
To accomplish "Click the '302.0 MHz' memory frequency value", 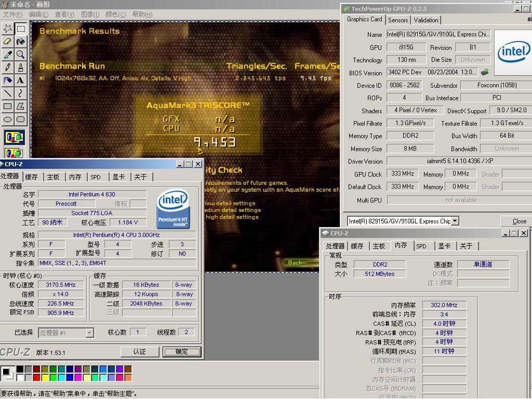I will [x=444, y=305].
